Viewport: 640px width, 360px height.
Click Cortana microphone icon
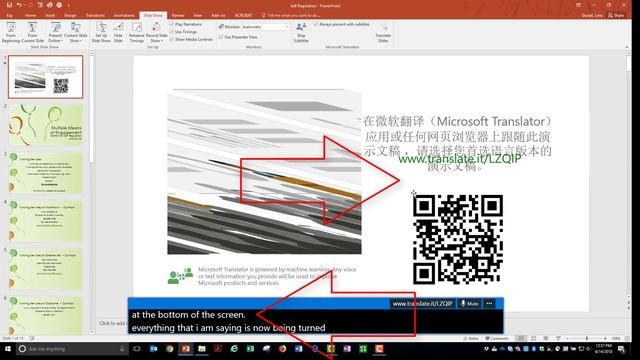[122, 349]
